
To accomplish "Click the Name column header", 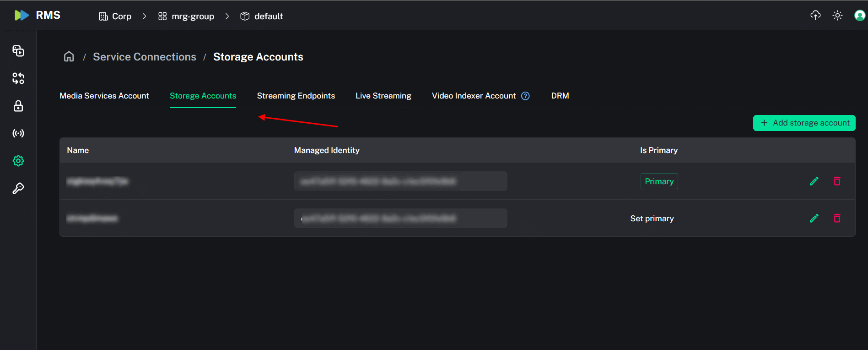I will point(78,150).
